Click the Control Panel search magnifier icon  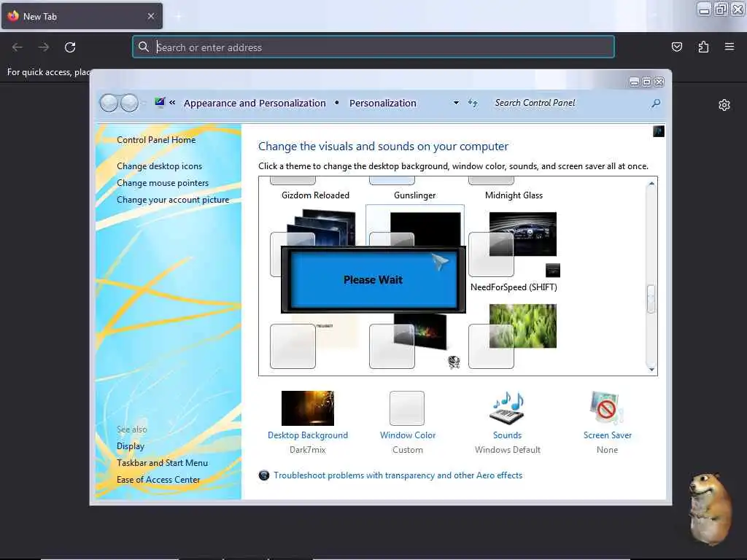click(x=656, y=103)
